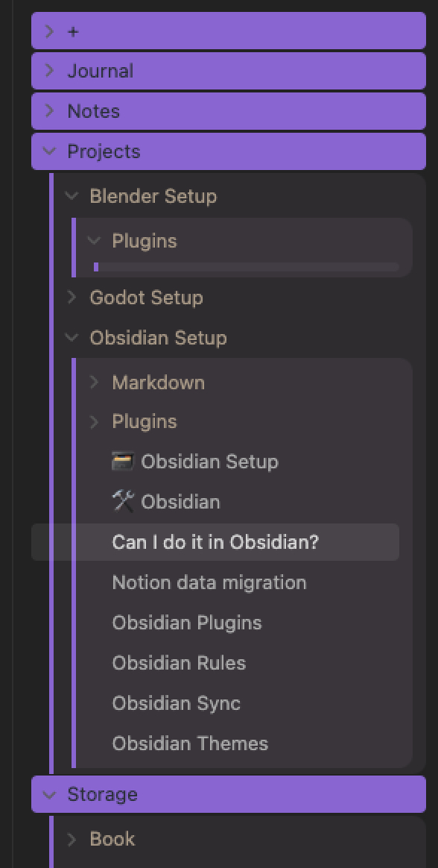Collapse the Projects folder chevron
The image size is (438, 868).
click(x=50, y=151)
